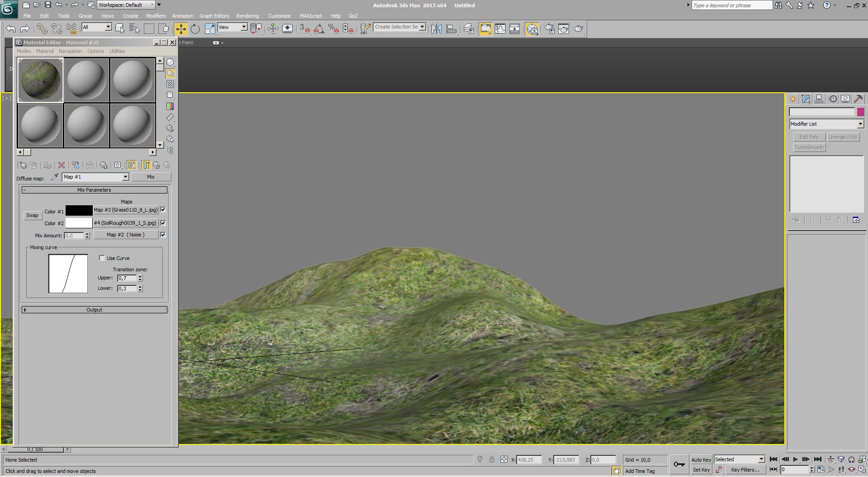The width and height of the screenshot is (868, 477).
Task: Click the red X Reset Map icon
Action: pyautogui.click(x=62, y=165)
